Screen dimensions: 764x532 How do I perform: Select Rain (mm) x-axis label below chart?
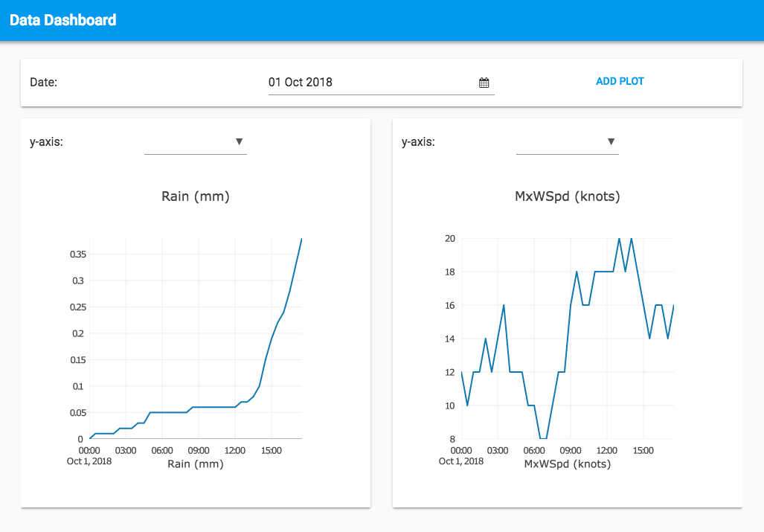click(196, 464)
